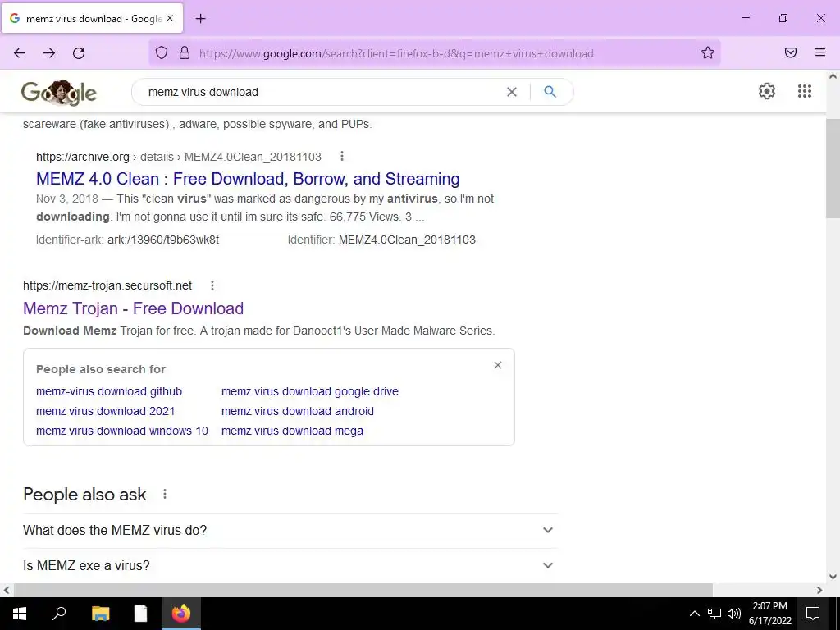Click the scroll down arrow

[x=833, y=577]
